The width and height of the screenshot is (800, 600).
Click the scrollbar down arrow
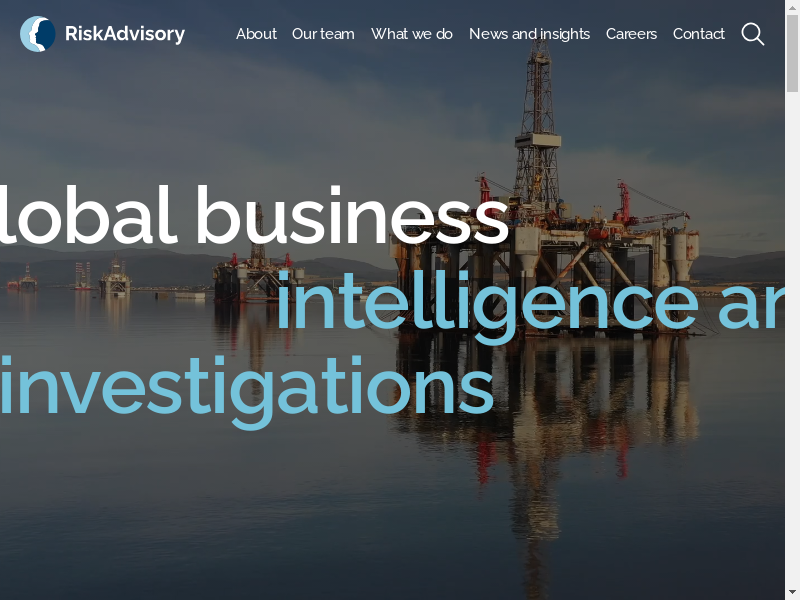pyautogui.click(x=792, y=593)
